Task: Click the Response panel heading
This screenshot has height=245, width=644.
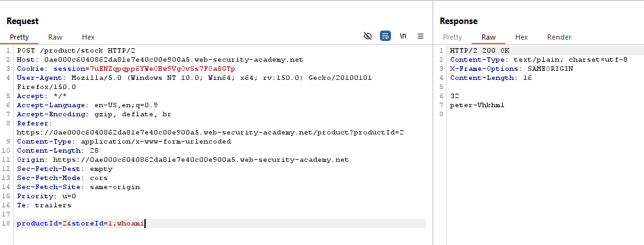Action: [459, 21]
